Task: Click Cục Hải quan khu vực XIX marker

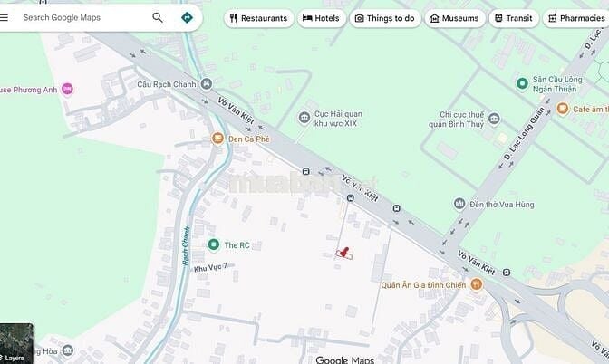Action: pos(304,115)
